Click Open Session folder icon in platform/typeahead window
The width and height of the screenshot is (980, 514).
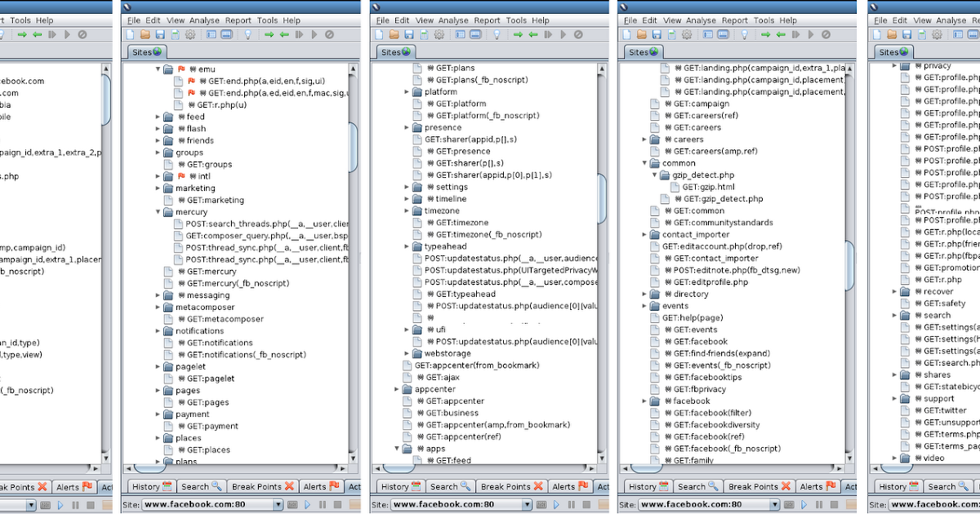click(x=394, y=34)
